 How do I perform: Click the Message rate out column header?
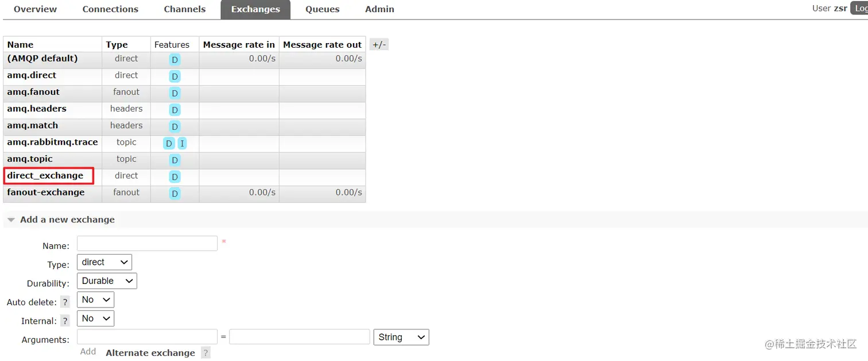(322, 44)
